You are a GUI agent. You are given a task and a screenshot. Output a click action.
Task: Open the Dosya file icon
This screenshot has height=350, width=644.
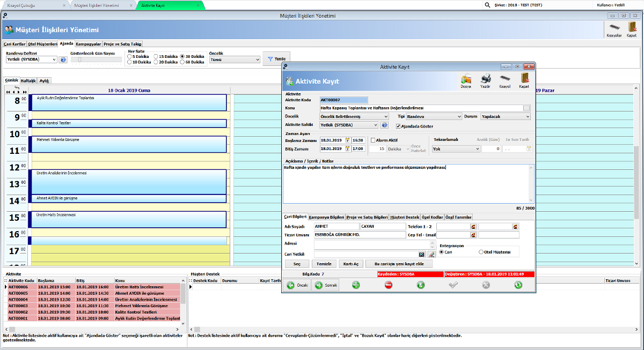tap(466, 79)
